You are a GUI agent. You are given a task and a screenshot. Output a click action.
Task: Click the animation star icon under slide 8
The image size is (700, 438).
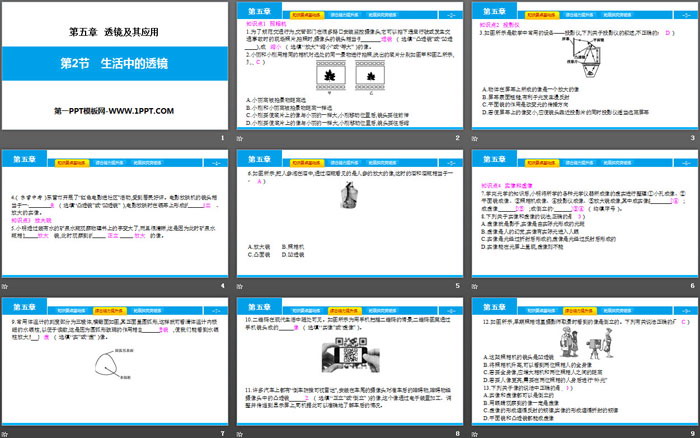pyautogui.click(x=240, y=434)
